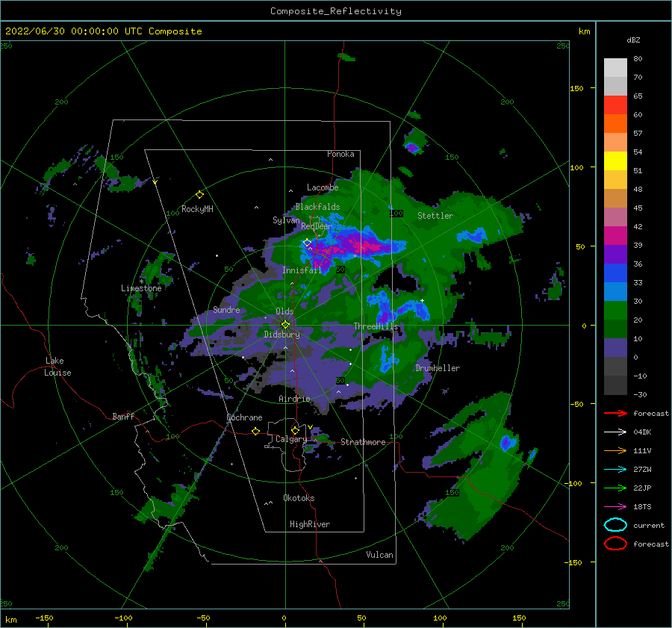Click the HighRiver label
This screenshot has width=672, height=628.
click(x=310, y=524)
